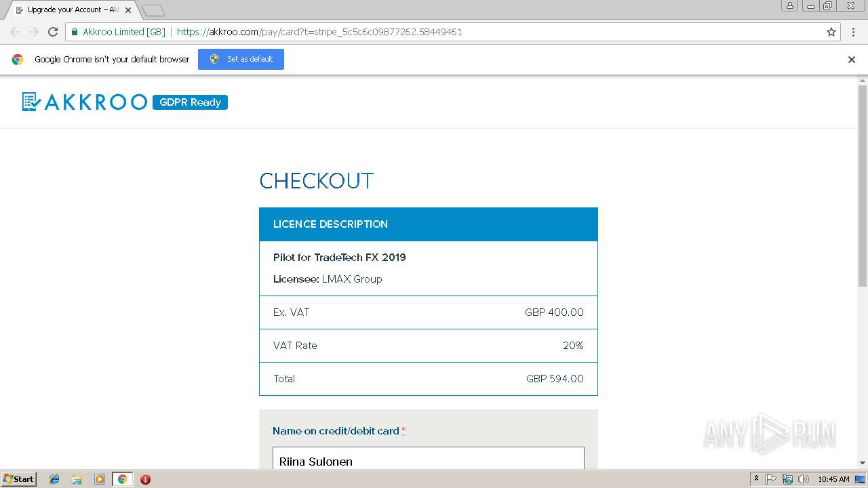This screenshot has height=488, width=868.
Task: Click the page scrollbar down arrow
Action: [x=863, y=463]
